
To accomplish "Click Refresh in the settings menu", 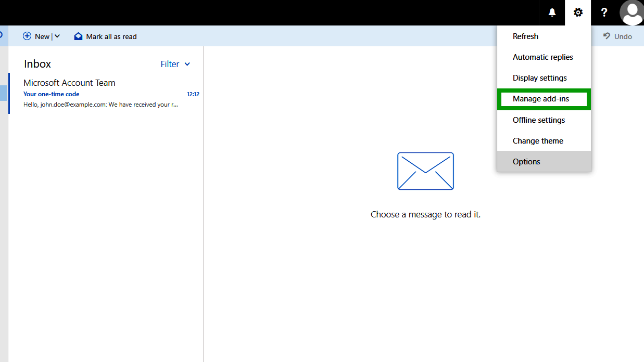I will [x=525, y=36].
